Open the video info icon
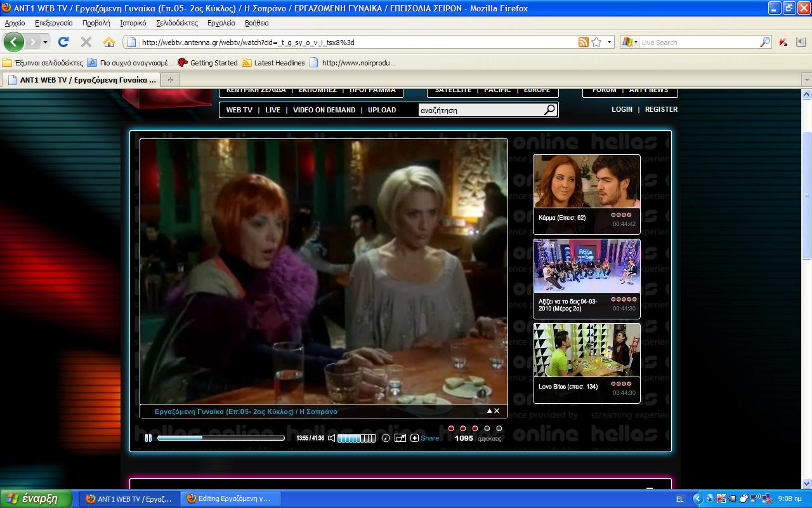Screen dimensions: 812x508 [x=386, y=438]
